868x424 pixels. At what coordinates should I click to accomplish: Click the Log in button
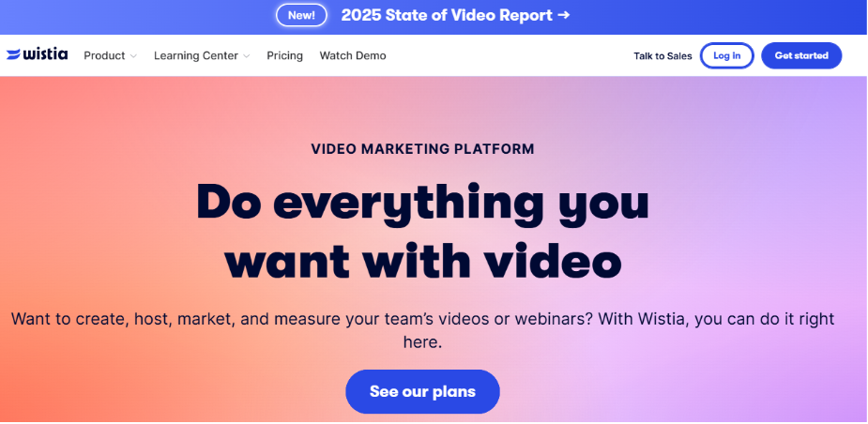point(727,56)
